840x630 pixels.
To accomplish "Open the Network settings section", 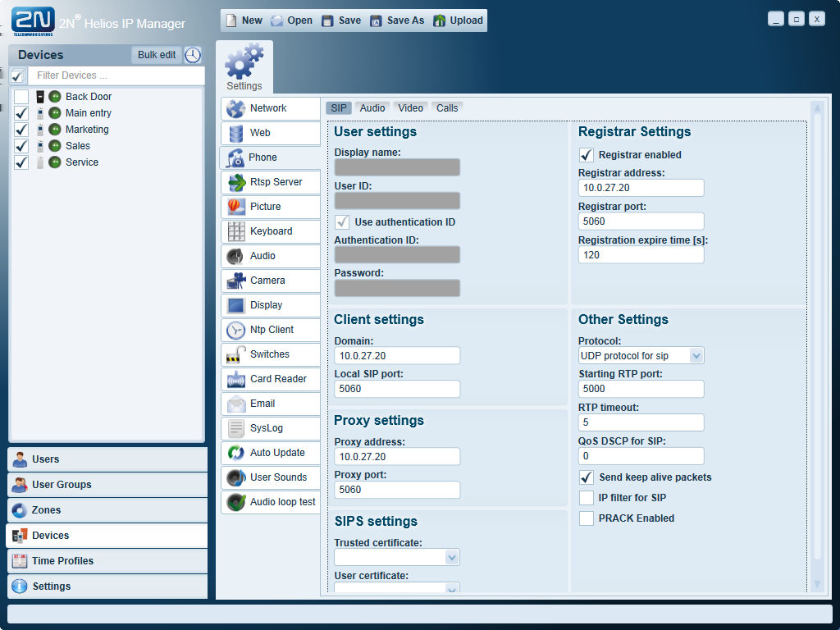I will click(x=271, y=108).
